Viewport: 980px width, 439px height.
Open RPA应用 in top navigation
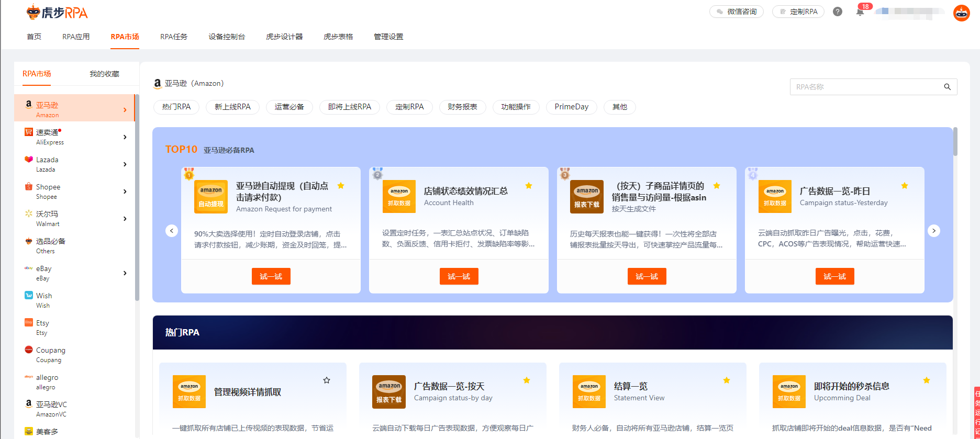76,37
